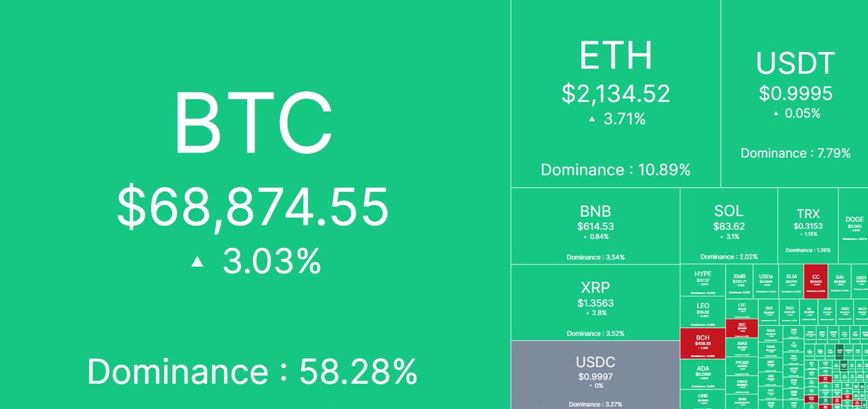Open the red BCH tile

[703, 343]
